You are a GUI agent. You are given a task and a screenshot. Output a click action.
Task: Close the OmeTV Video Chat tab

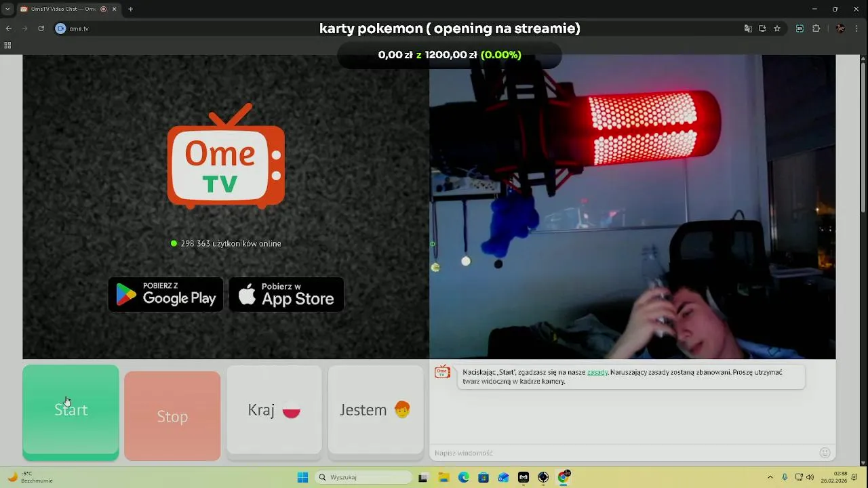(114, 9)
